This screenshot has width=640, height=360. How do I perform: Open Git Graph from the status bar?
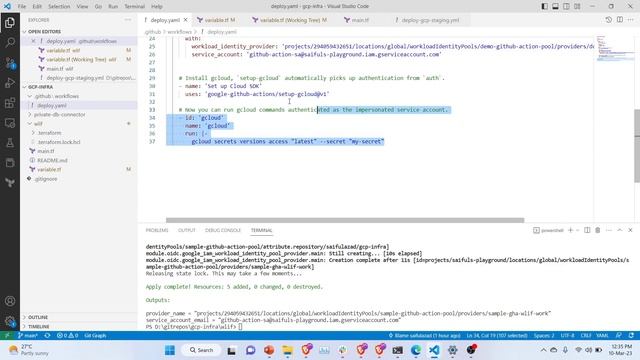click(95, 336)
